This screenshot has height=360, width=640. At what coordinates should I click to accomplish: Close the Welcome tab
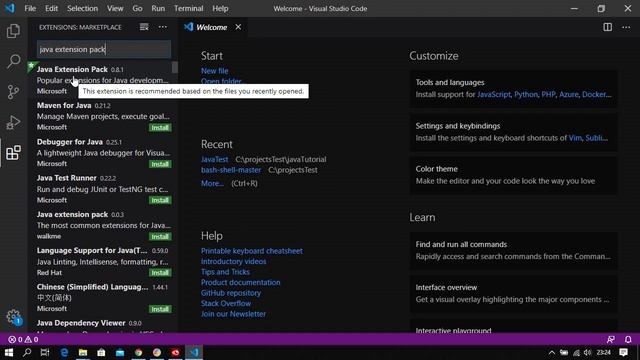pyautogui.click(x=238, y=27)
